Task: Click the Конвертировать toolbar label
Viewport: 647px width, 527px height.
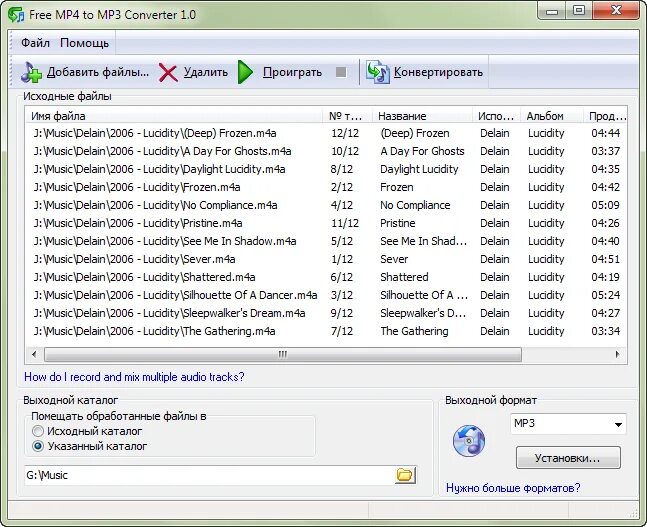Action: coord(438,72)
